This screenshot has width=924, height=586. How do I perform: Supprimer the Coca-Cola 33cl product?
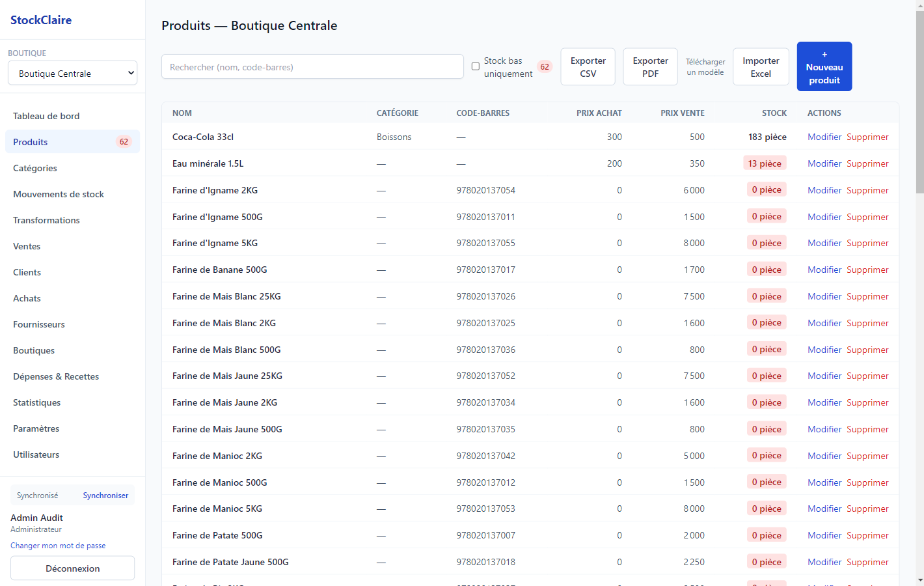(867, 137)
